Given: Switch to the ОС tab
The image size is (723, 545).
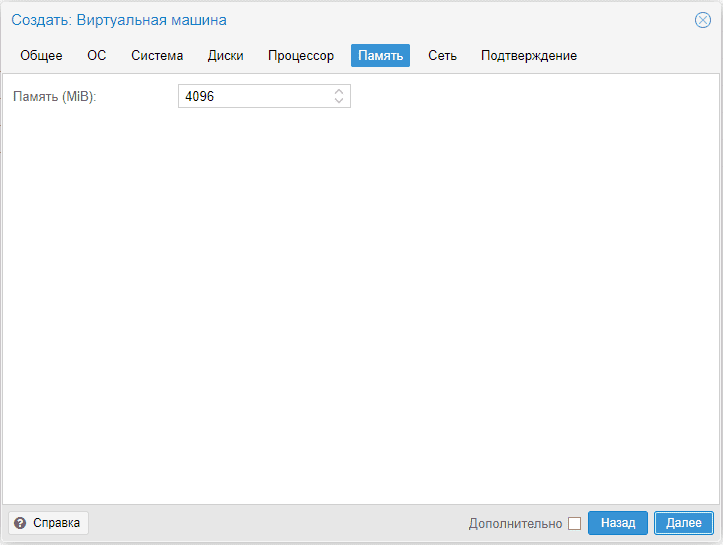Looking at the screenshot, I should click(x=97, y=56).
